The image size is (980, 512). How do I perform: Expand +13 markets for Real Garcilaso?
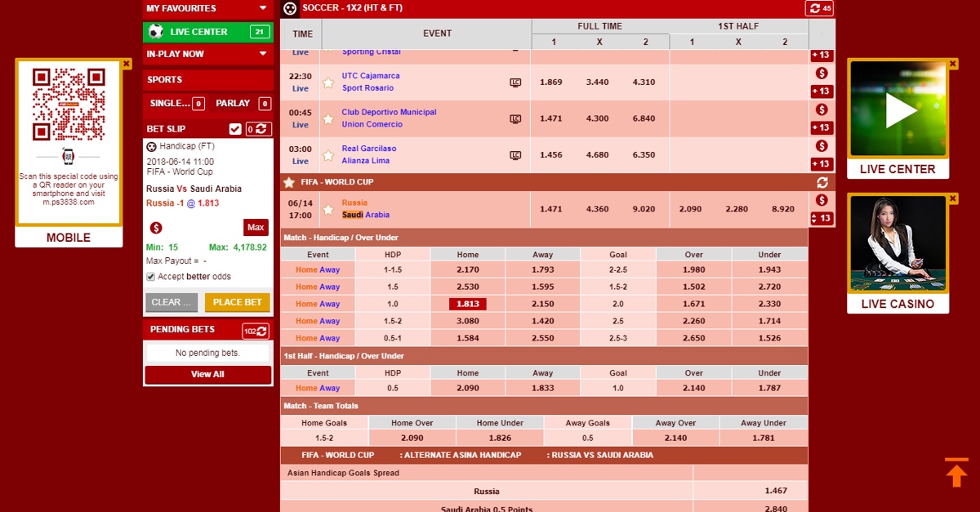point(822,164)
